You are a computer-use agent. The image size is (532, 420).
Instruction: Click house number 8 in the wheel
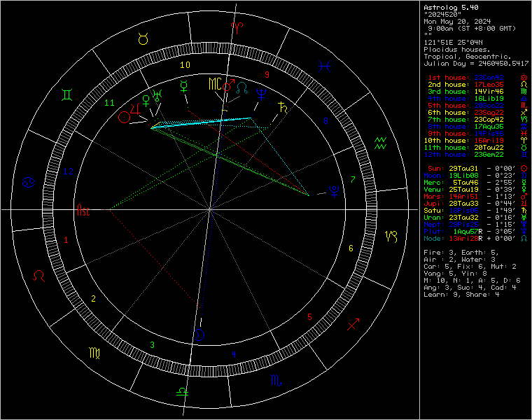tap(325, 120)
